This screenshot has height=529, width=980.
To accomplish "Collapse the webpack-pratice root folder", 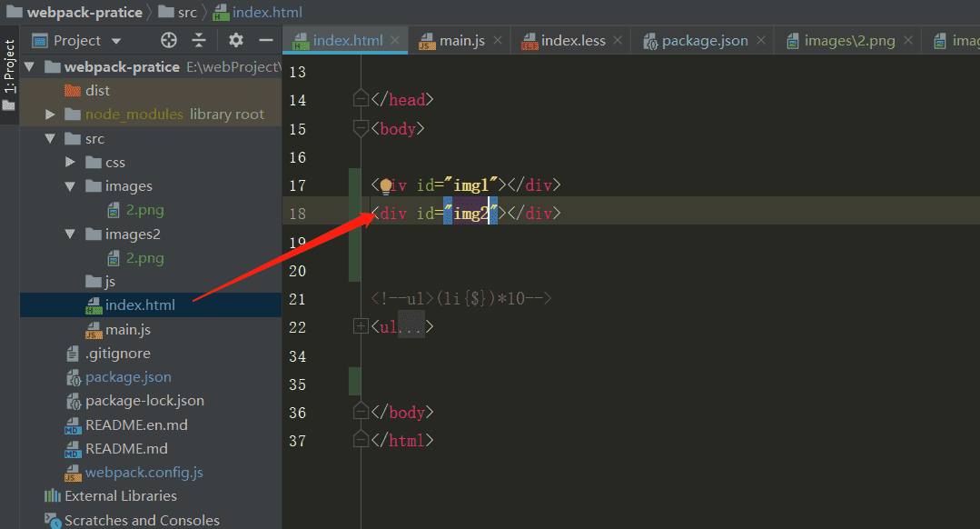I will [29, 66].
